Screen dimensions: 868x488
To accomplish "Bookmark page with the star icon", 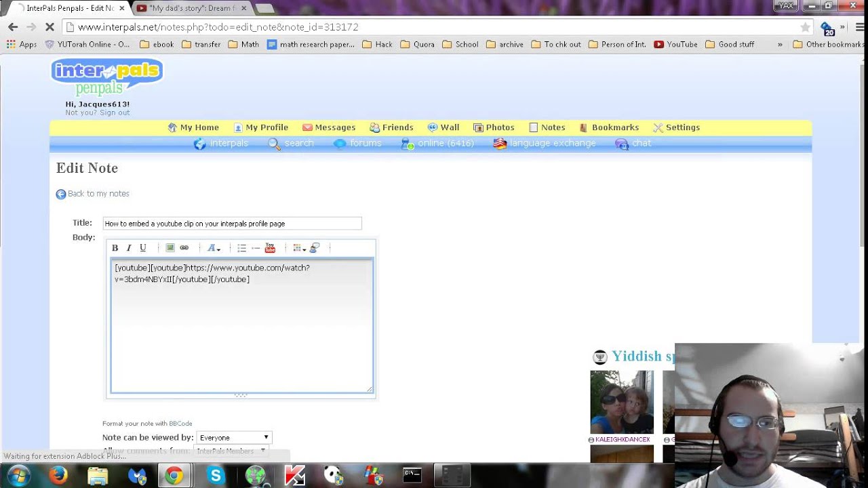I will [x=805, y=27].
